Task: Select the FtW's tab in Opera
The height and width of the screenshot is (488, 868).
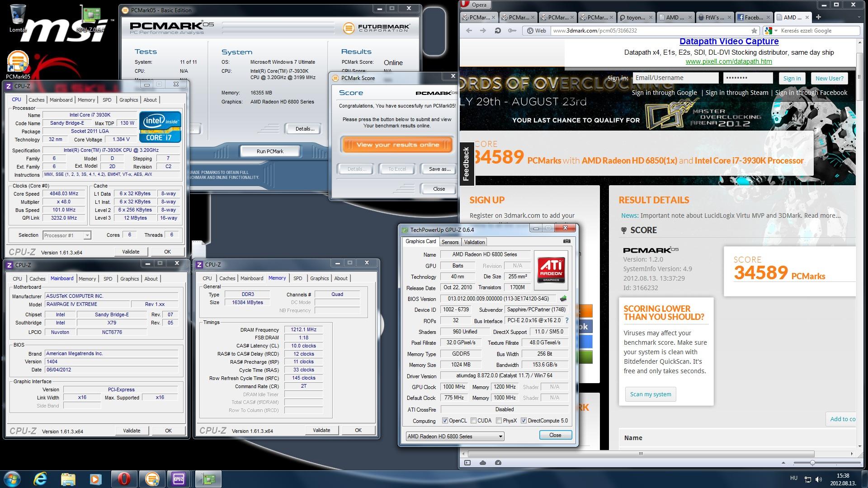Action: 714,17
